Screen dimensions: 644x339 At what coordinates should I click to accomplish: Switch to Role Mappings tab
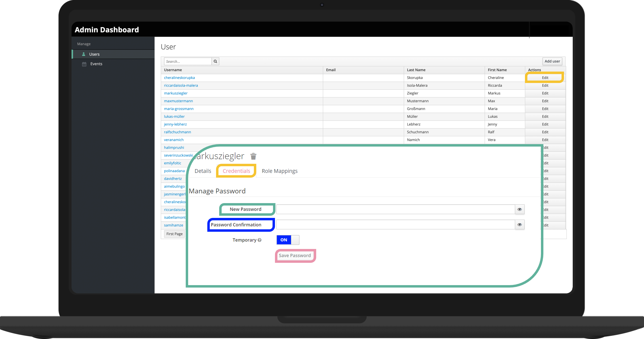(280, 171)
